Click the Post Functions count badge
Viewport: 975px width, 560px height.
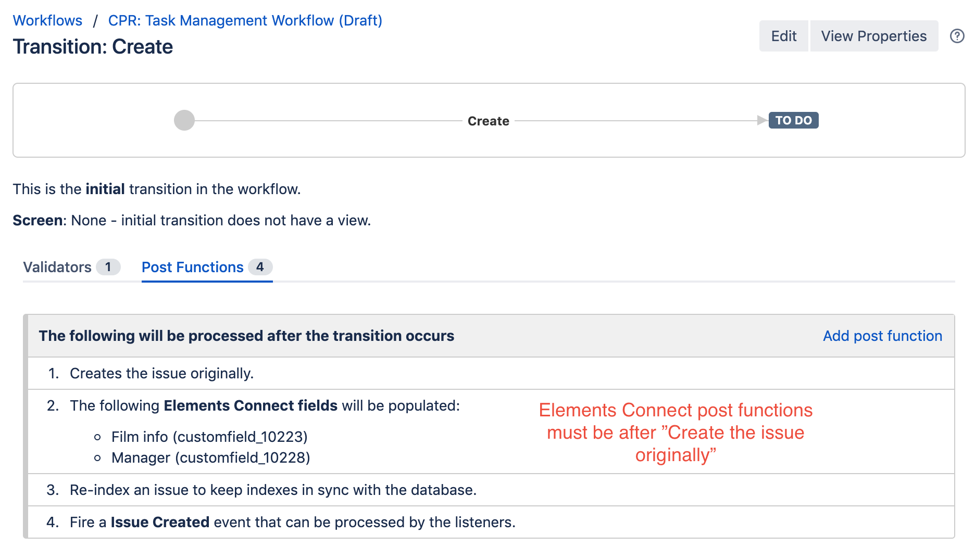260,267
